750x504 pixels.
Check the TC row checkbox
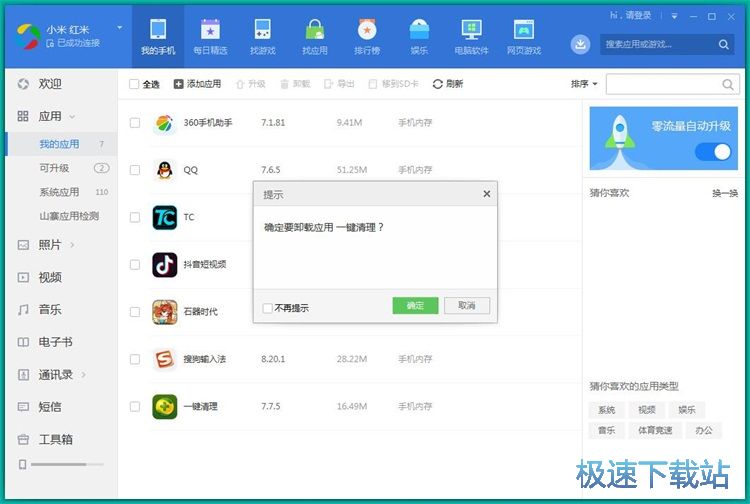coord(135,218)
